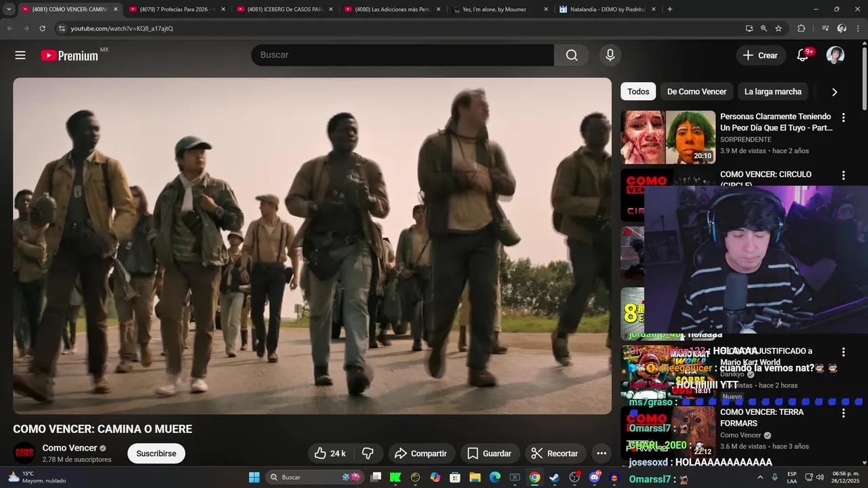The width and height of the screenshot is (868, 488).
Task: Open browser zoom magnifier icon
Action: pos(764,28)
